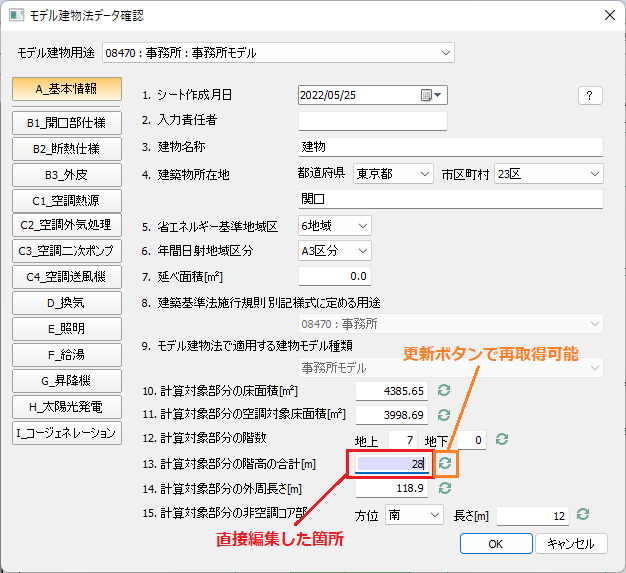Click the ? help button

click(x=590, y=95)
